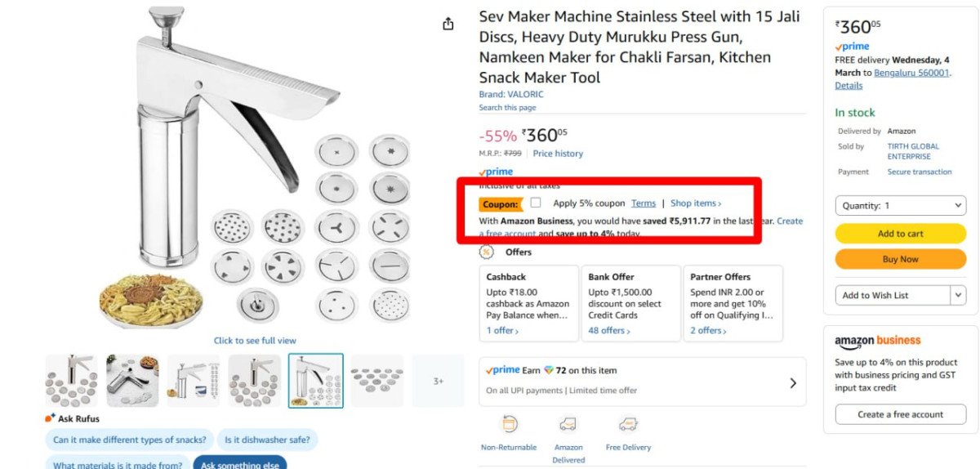Click the Buy Now button
Viewport: 980px width, 469px height.
pyautogui.click(x=900, y=259)
